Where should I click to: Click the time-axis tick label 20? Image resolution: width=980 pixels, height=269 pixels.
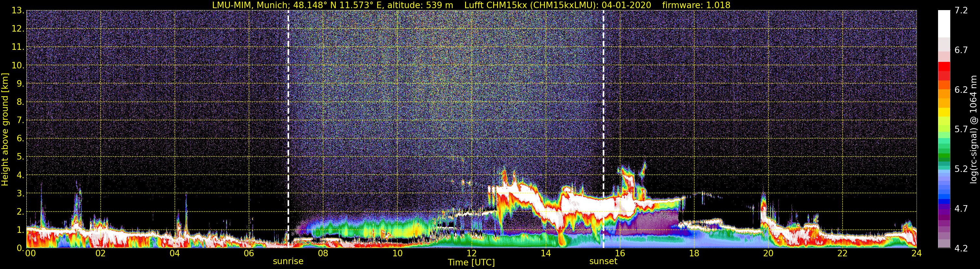pyautogui.click(x=768, y=254)
